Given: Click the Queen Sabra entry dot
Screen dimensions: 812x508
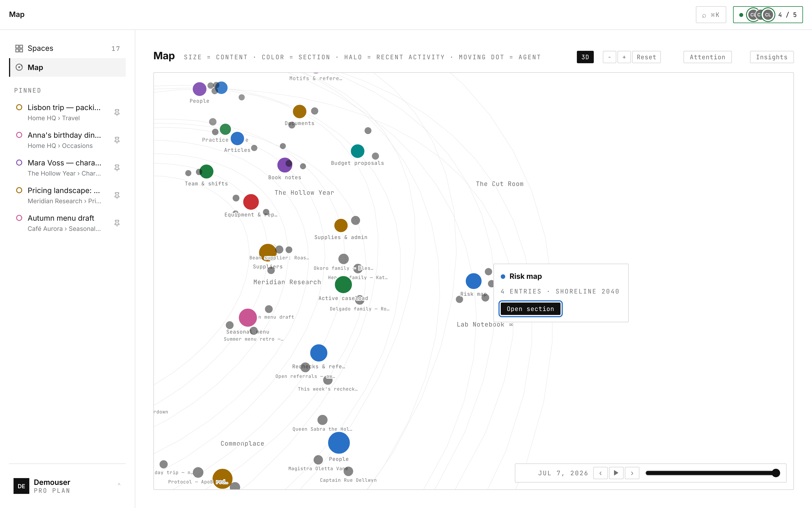Looking at the screenshot, I should [322, 420].
